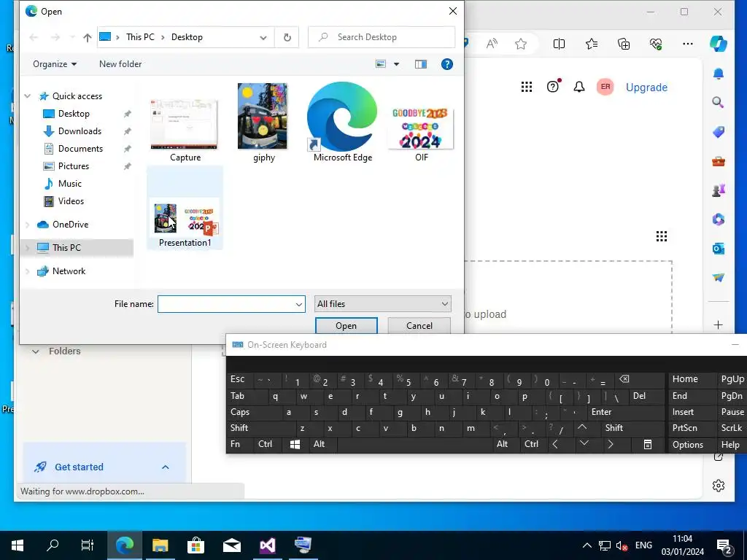Image resolution: width=747 pixels, height=560 pixels.
Task: Open Dropbox help question mark icon
Action: point(553,87)
